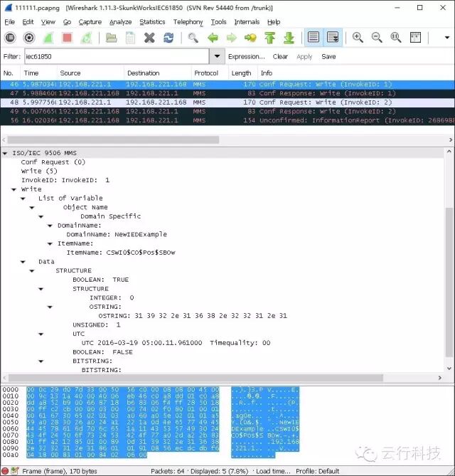The width and height of the screenshot is (455, 476).
Task: Start a new capture with shark fin icon
Action: (x=48, y=38)
